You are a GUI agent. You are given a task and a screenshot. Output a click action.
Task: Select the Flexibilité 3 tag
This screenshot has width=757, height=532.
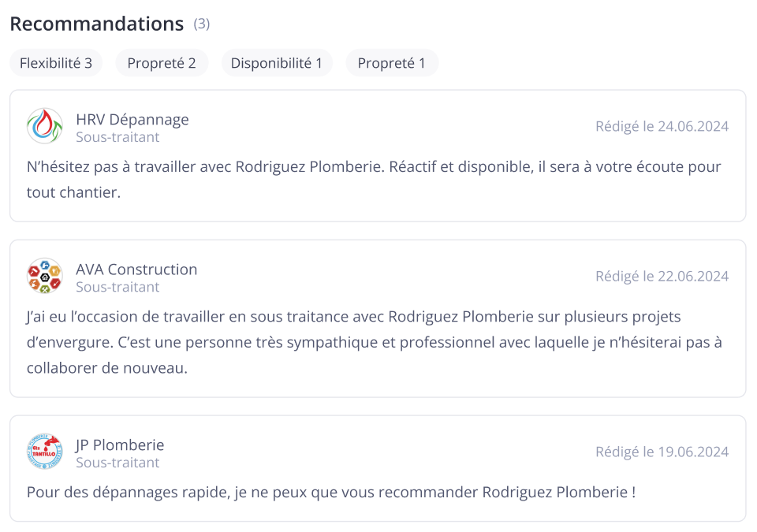point(56,63)
